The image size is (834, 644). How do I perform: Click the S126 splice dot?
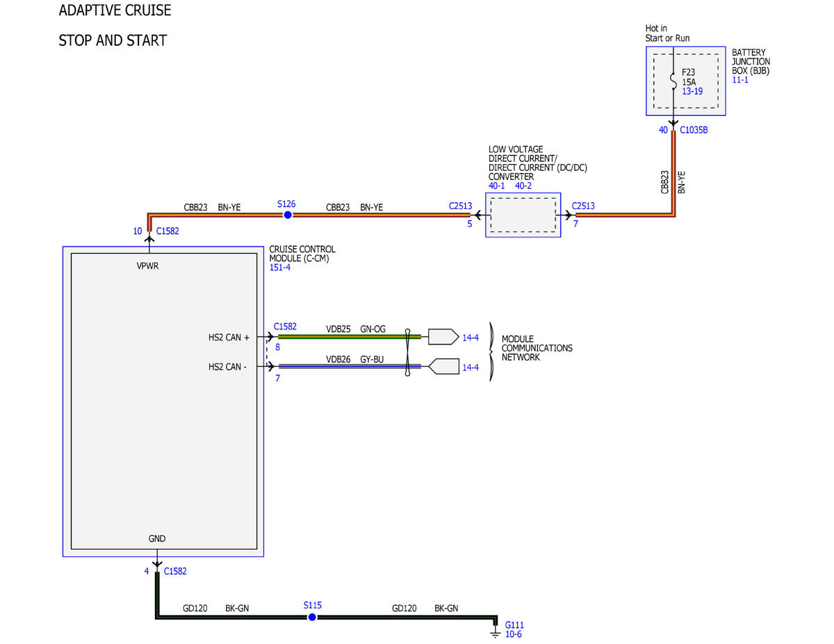[287, 215]
